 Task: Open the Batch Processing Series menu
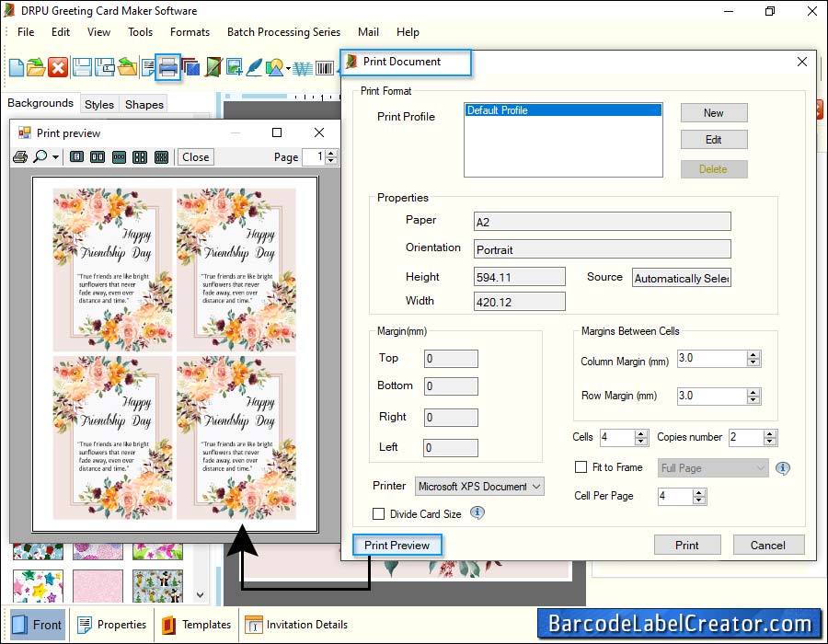pos(283,32)
